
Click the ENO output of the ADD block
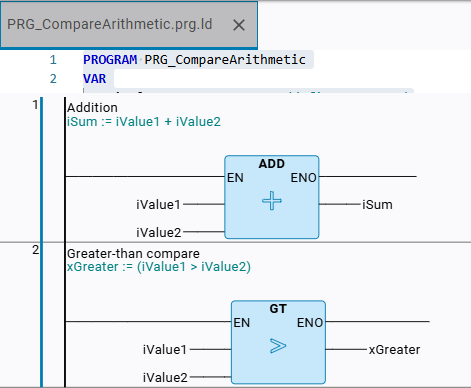click(x=303, y=178)
